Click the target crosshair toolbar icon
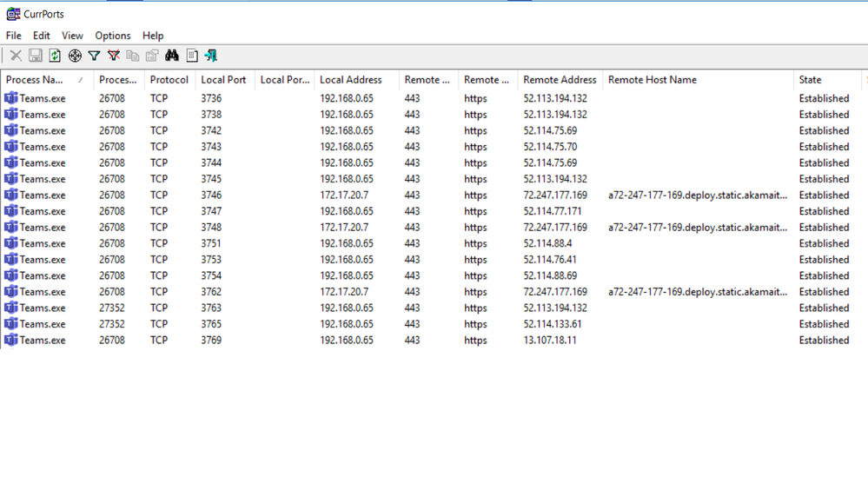The height and width of the screenshot is (497, 868). (x=75, y=56)
